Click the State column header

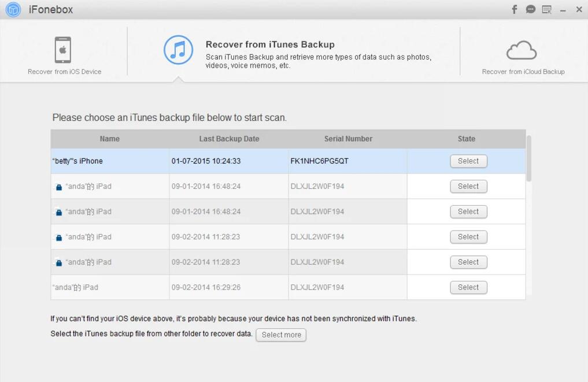pos(467,139)
